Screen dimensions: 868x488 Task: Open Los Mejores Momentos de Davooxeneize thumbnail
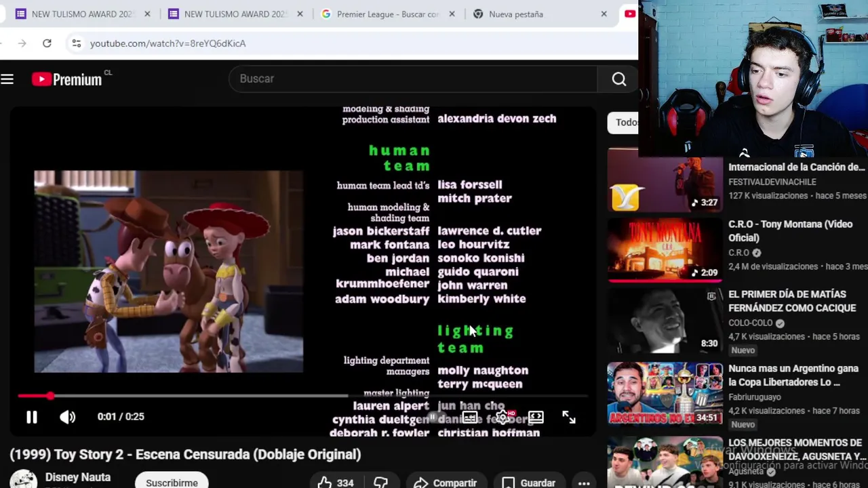pyautogui.click(x=665, y=462)
